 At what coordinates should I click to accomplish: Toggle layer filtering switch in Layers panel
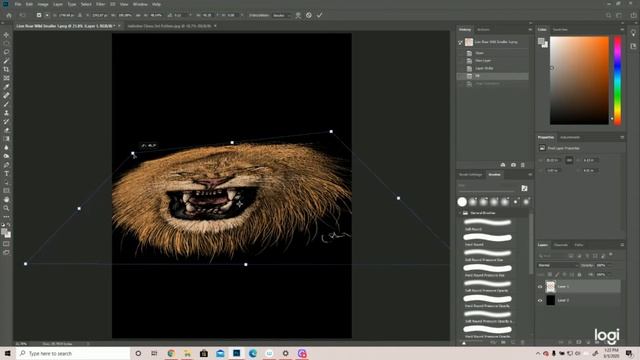pyautogui.click(x=611, y=255)
